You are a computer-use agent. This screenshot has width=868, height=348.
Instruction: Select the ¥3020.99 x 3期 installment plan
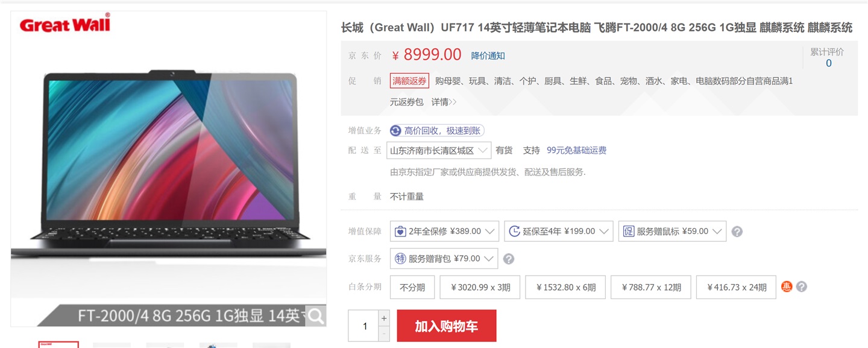(480, 287)
